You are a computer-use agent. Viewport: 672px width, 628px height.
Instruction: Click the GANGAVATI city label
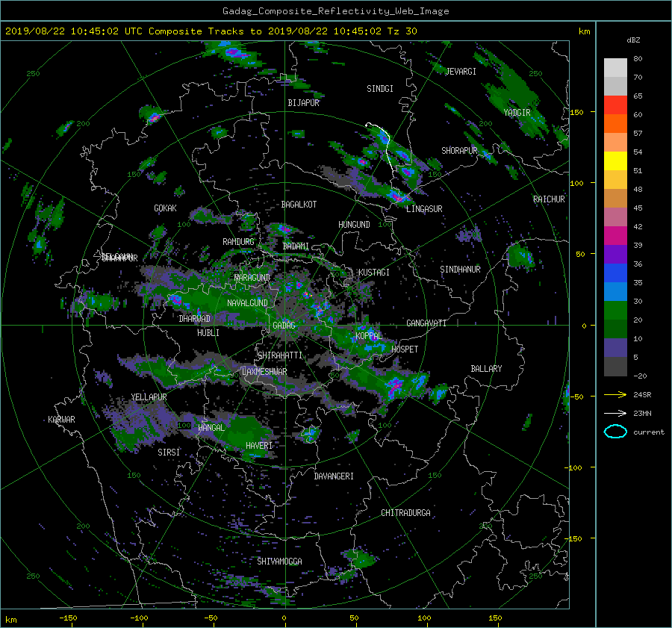point(426,323)
